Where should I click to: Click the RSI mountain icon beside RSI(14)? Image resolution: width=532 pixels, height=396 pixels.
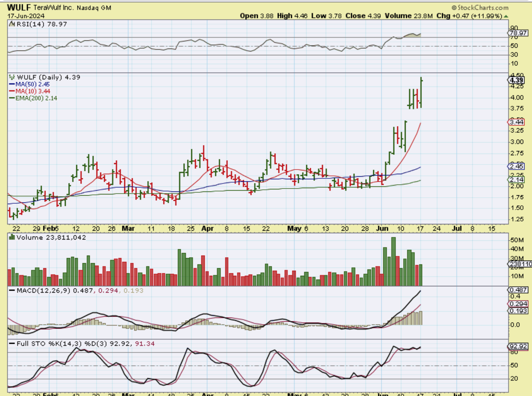(11, 24)
